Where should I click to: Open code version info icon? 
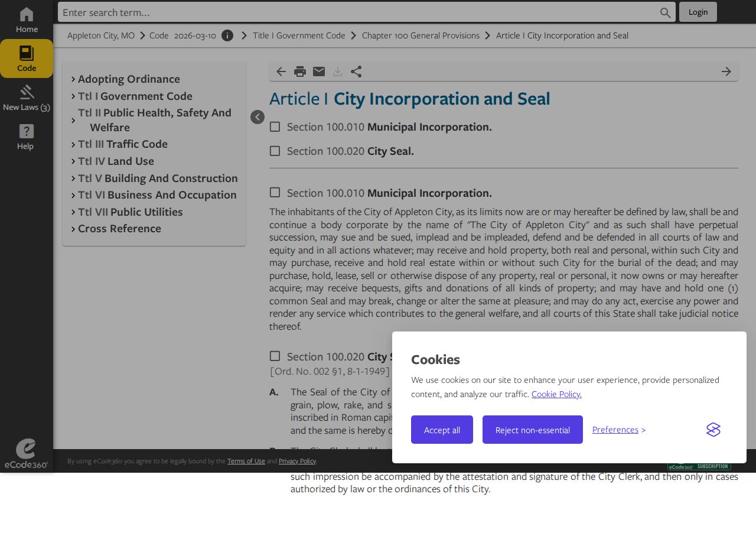[x=227, y=35]
